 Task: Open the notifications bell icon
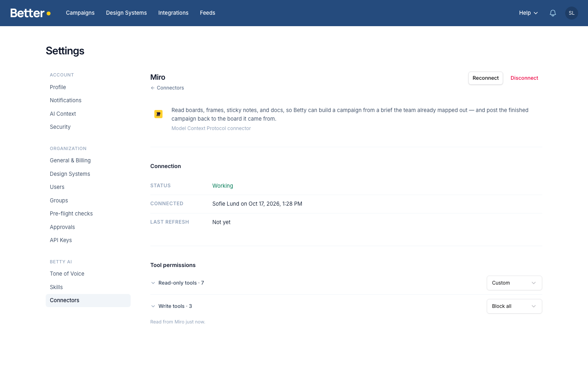click(553, 13)
